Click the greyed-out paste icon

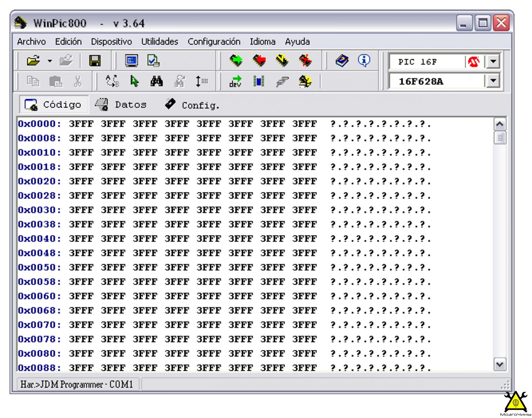[x=56, y=82]
